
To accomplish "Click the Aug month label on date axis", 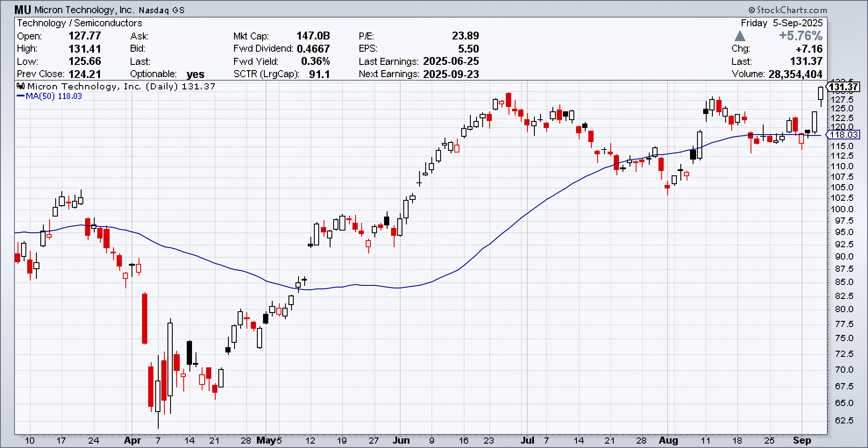I will click(x=668, y=441).
